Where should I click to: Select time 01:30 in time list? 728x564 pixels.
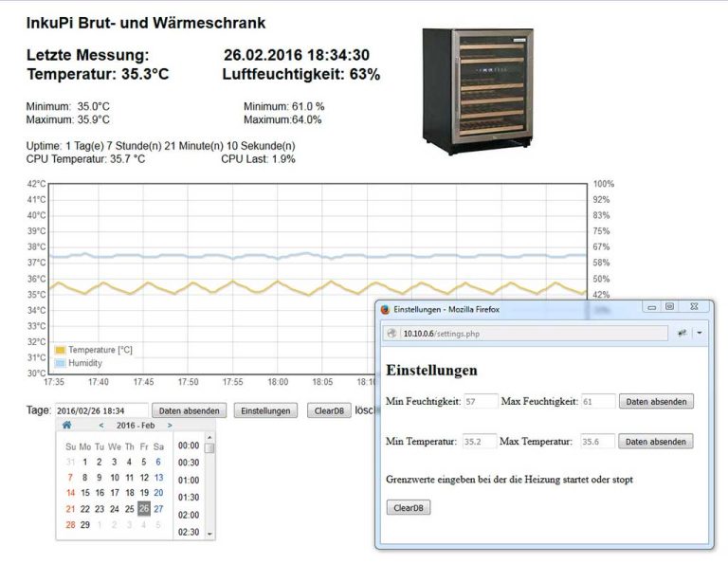click(x=189, y=498)
